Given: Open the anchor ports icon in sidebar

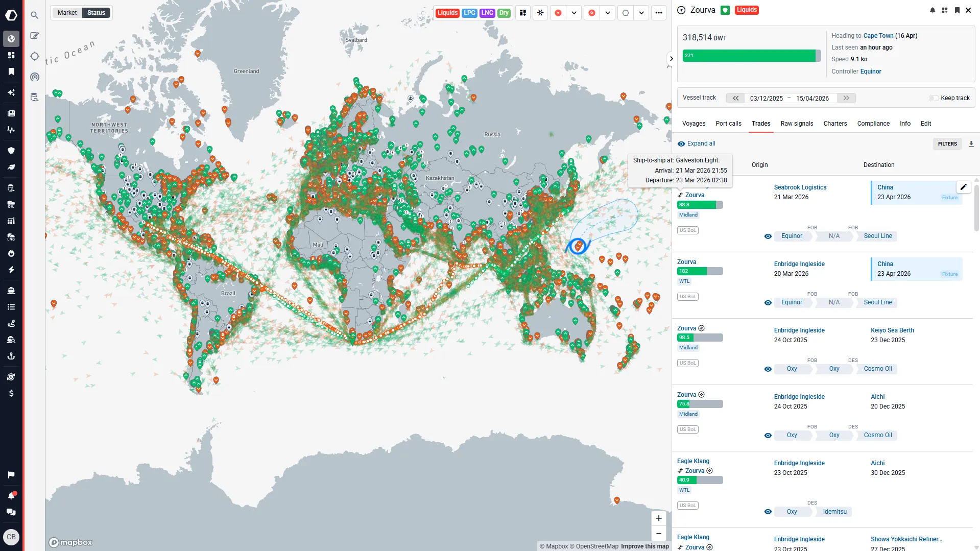Looking at the screenshot, I should pyautogui.click(x=11, y=356).
